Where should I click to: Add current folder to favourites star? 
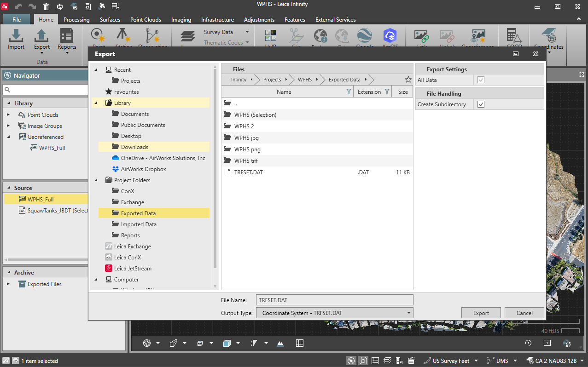pos(408,80)
